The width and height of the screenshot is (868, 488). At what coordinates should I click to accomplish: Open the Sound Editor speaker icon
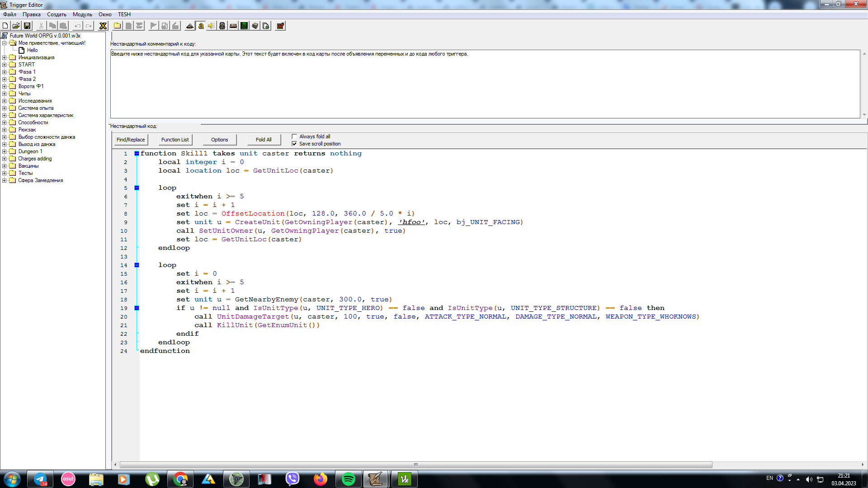[212, 26]
